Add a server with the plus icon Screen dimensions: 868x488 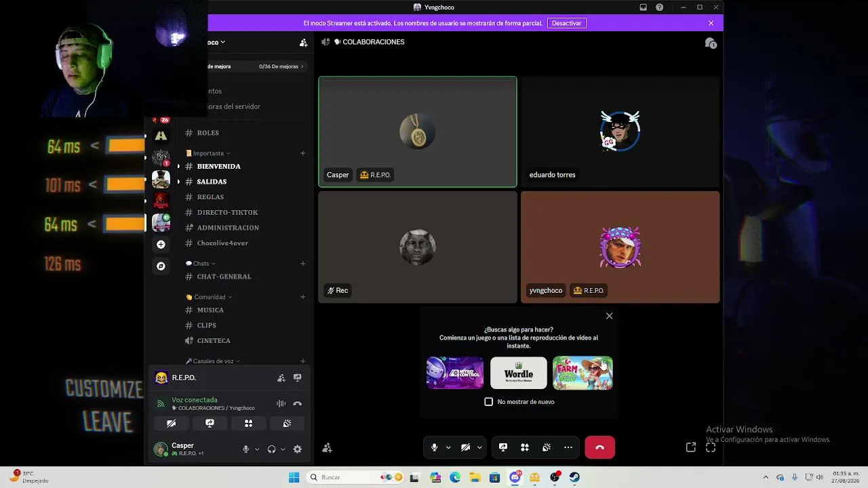(161, 245)
